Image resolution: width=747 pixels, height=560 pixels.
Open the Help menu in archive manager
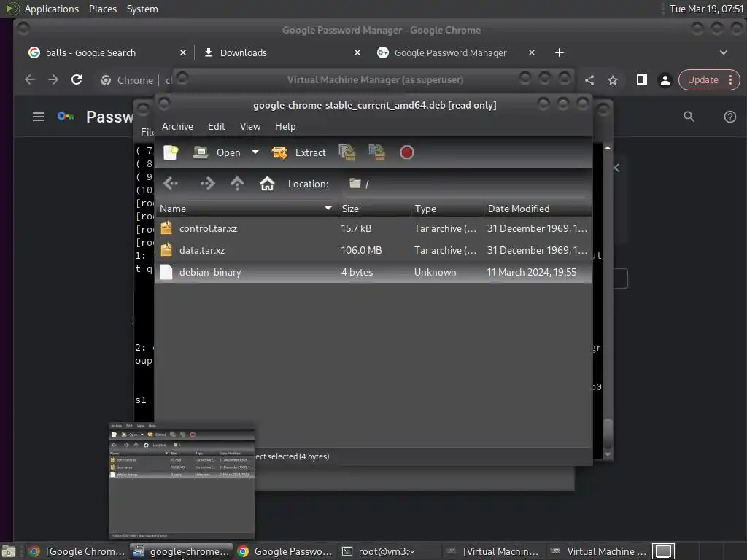pos(285,126)
